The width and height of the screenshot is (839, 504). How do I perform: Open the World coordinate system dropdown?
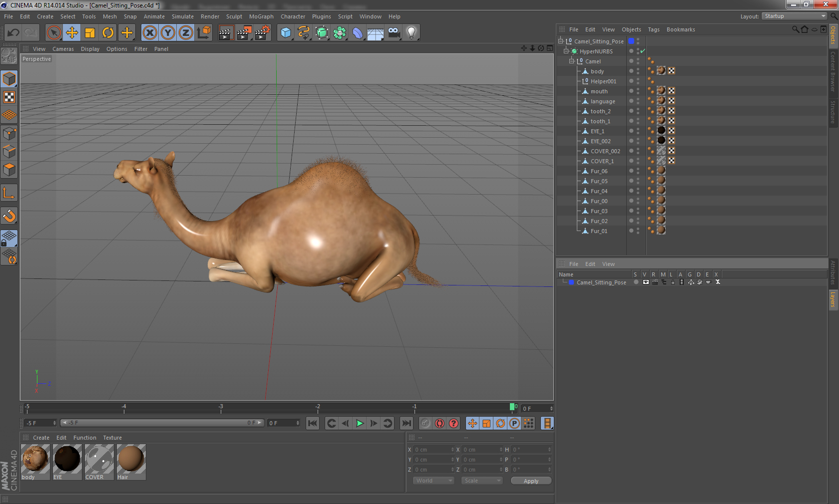tap(433, 481)
